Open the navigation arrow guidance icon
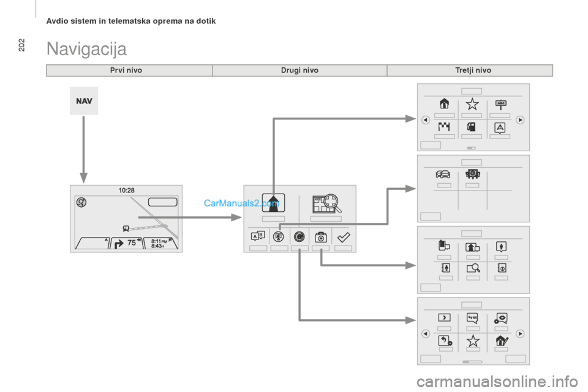The width and height of the screenshot is (588, 392). pyautogui.click(x=273, y=203)
